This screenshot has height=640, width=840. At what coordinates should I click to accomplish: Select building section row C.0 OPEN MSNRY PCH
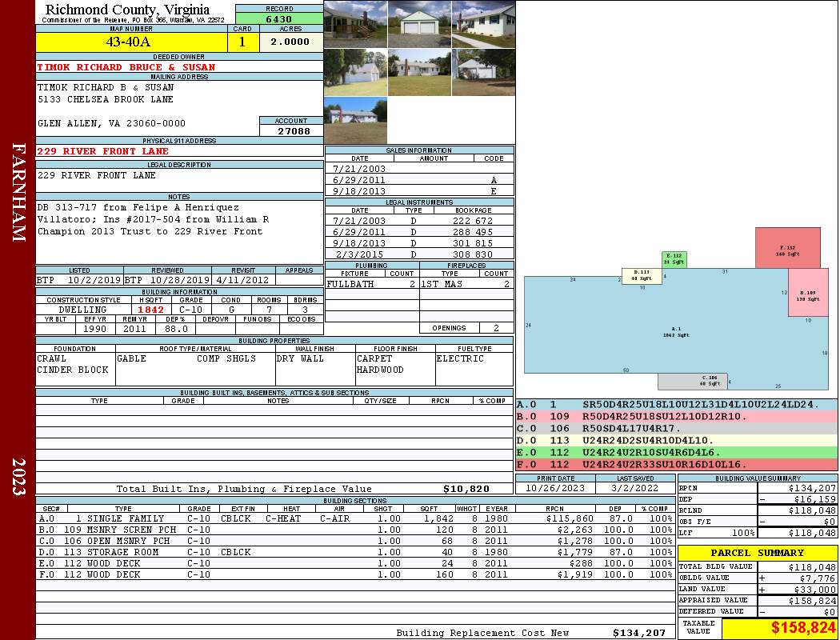[x=355, y=541]
